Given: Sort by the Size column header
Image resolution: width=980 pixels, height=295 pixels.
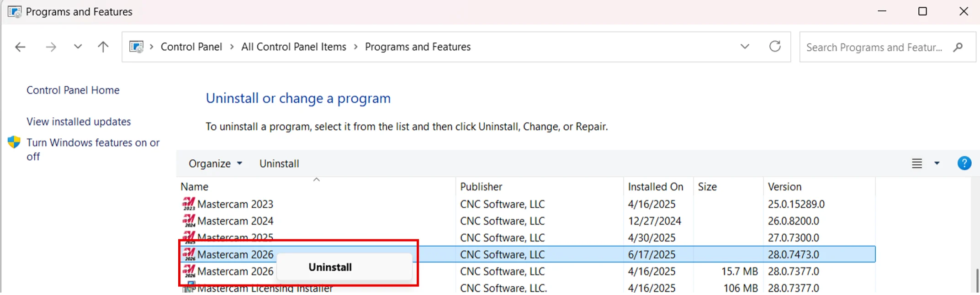Looking at the screenshot, I should pos(728,186).
